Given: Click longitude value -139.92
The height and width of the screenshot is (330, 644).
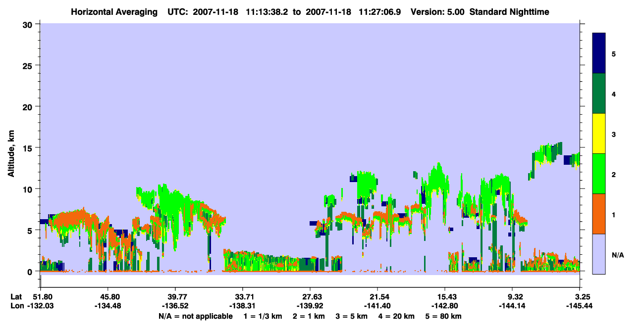Looking at the screenshot, I should pyautogui.click(x=310, y=306).
